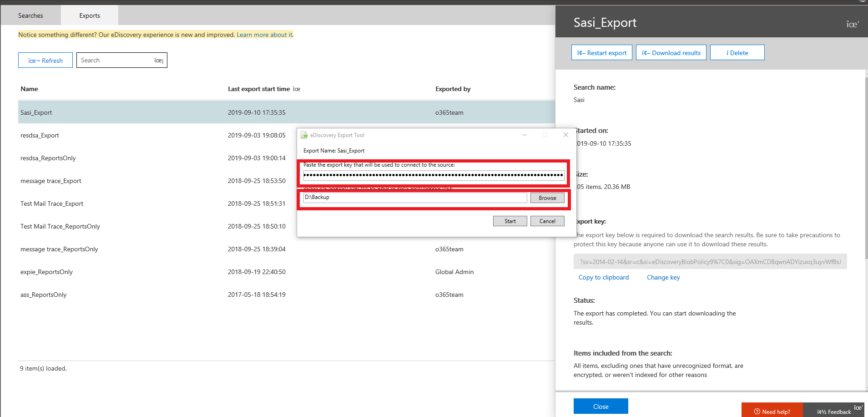Click the search magnifier icon in Search box
This screenshot has width=868, height=417.
(159, 60)
